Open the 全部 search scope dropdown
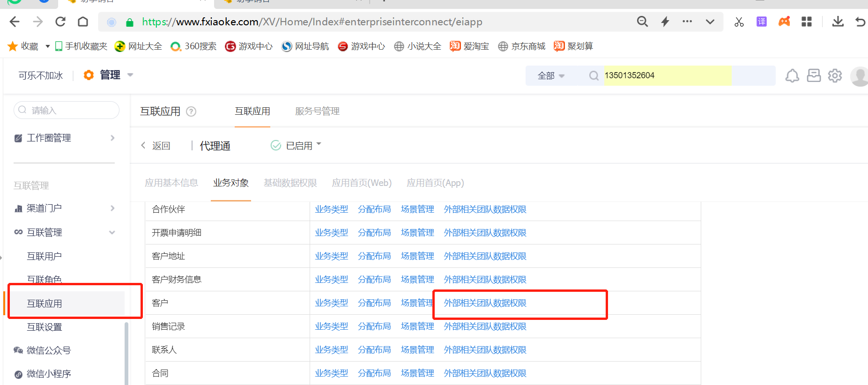The width and height of the screenshot is (868, 385). [551, 76]
